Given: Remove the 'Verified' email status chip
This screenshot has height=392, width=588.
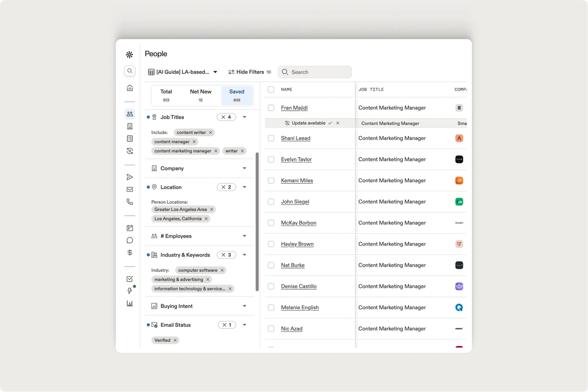Looking at the screenshot, I should point(175,340).
